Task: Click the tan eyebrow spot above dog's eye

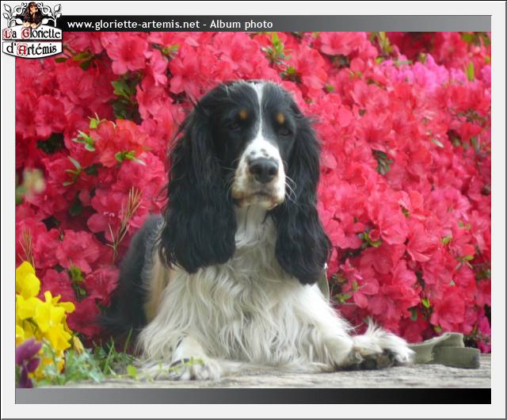Action: (x=280, y=118)
